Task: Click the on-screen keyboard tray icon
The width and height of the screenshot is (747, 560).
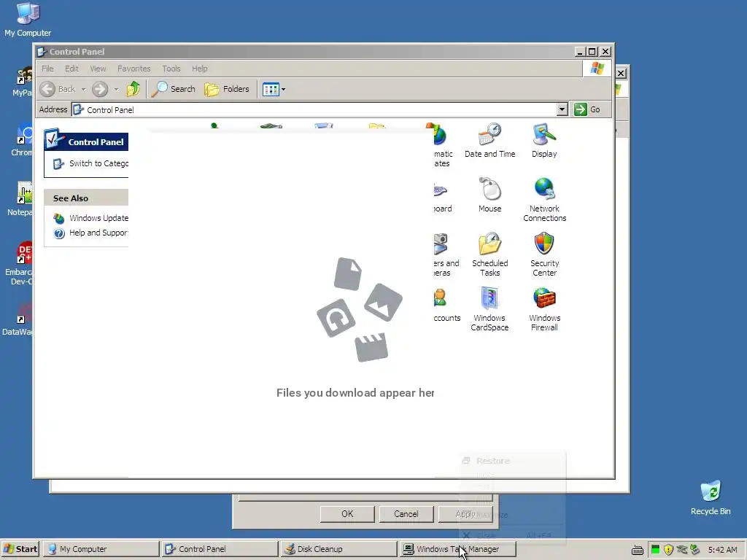Action: [x=638, y=550]
